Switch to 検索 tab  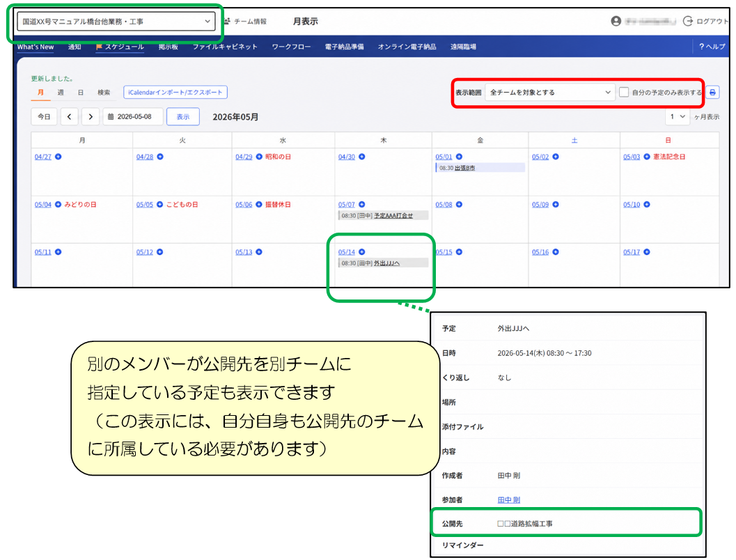[104, 93]
